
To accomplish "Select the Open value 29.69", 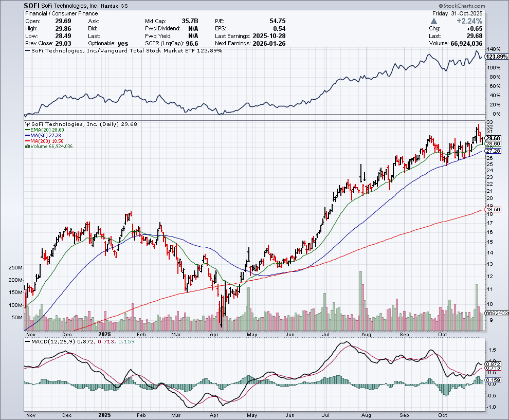I will tap(63, 21).
